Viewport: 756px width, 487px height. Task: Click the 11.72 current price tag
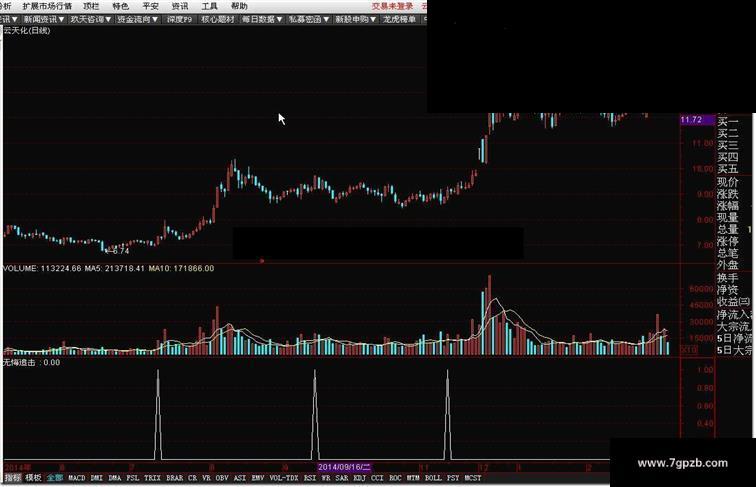click(x=697, y=120)
